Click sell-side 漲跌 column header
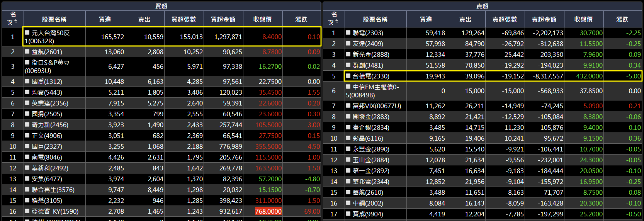 (622, 19)
